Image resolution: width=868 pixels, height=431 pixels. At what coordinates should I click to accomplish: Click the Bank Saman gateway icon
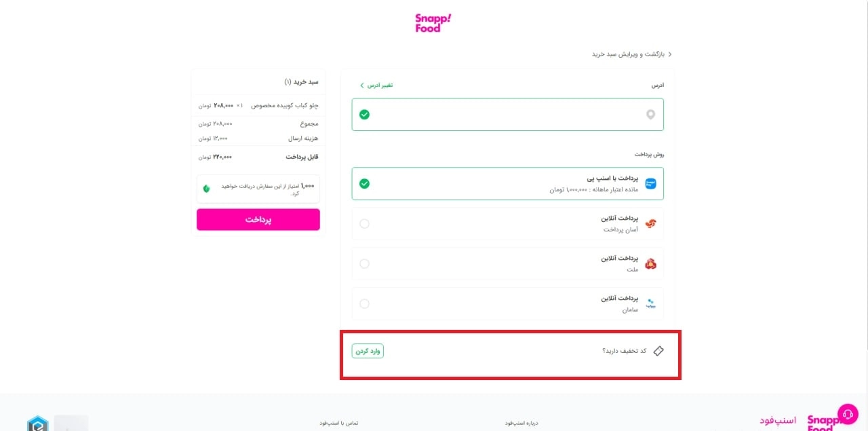click(x=650, y=303)
